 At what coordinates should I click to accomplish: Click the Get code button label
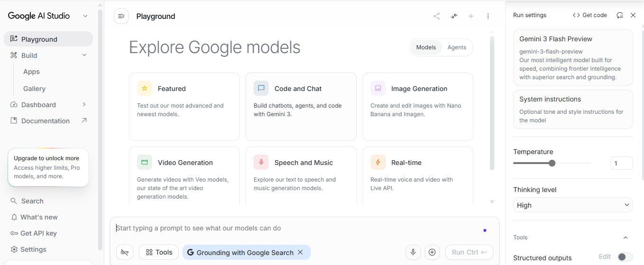[x=594, y=15]
